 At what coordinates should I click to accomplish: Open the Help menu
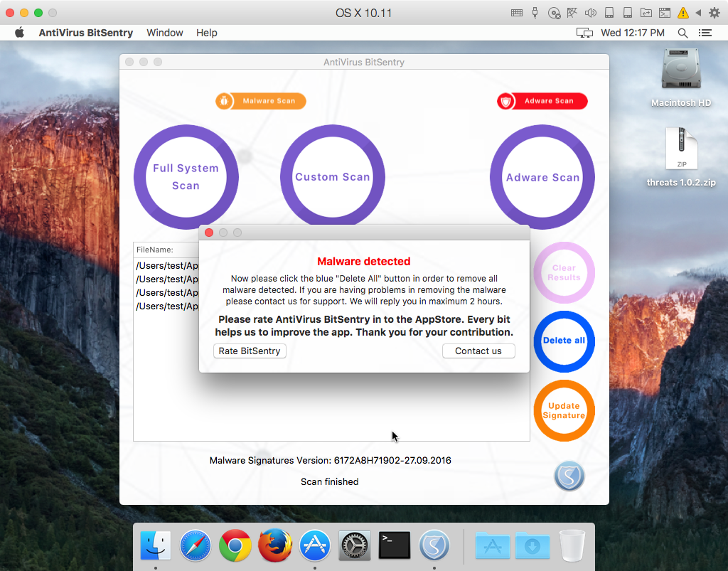207,33
